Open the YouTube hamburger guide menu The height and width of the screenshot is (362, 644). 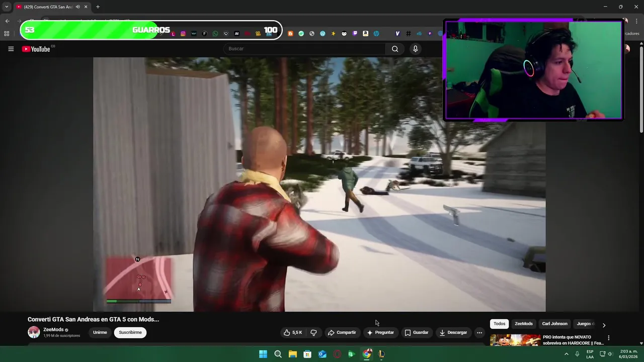[11, 49]
